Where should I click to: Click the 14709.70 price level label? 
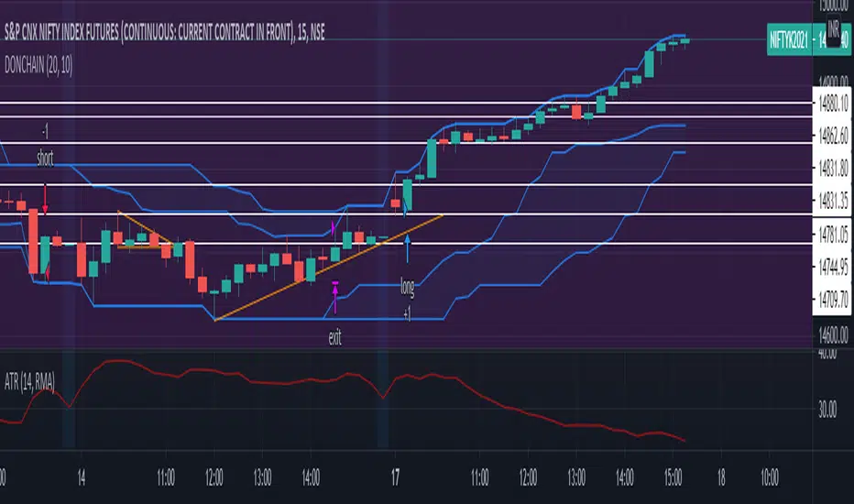833,299
